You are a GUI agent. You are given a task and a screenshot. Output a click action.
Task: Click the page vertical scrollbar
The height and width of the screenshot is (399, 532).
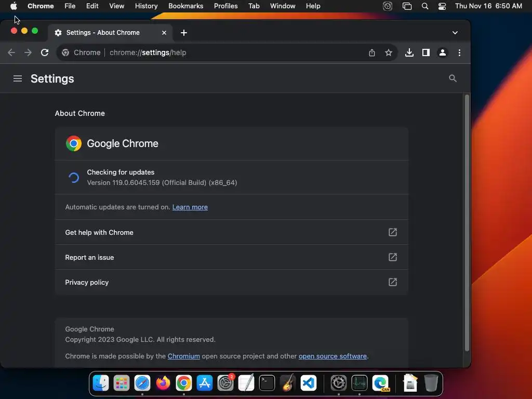(x=467, y=223)
